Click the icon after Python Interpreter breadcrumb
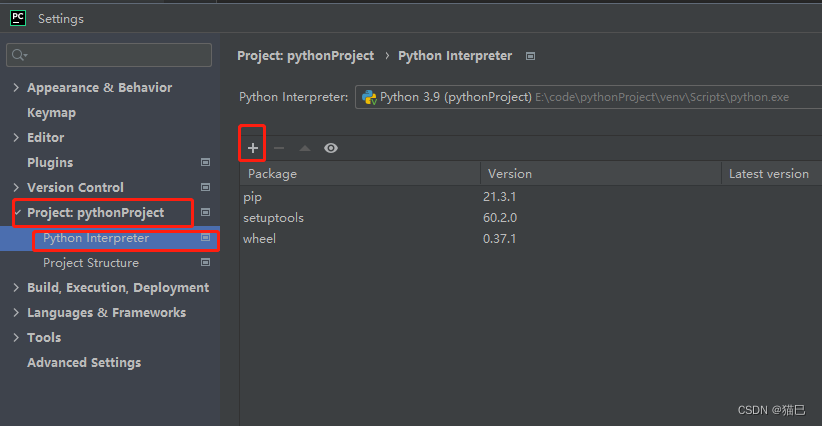This screenshot has height=426, width=822. point(531,56)
